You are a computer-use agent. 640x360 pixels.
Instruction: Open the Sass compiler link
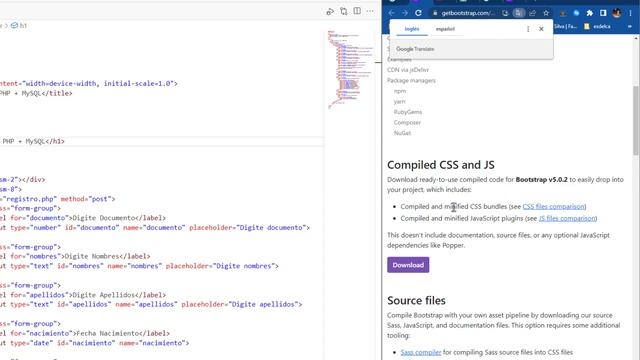pyautogui.click(x=421, y=352)
